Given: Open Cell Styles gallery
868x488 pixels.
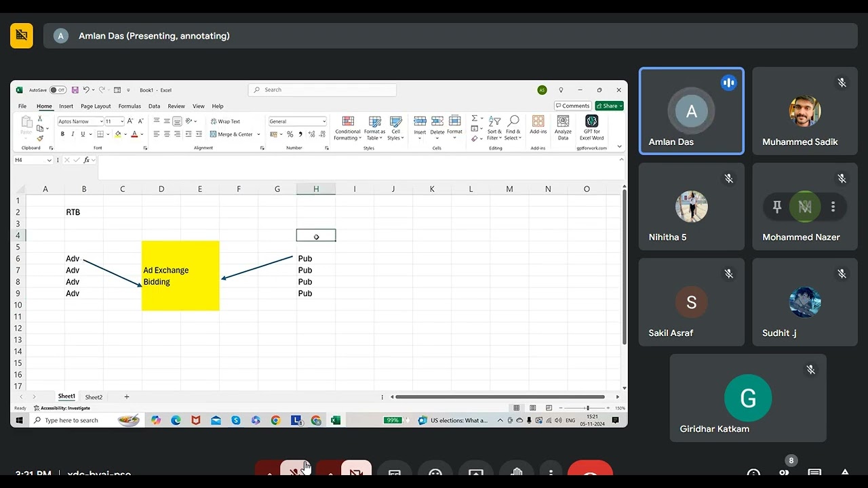Looking at the screenshot, I should click(x=395, y=128).
